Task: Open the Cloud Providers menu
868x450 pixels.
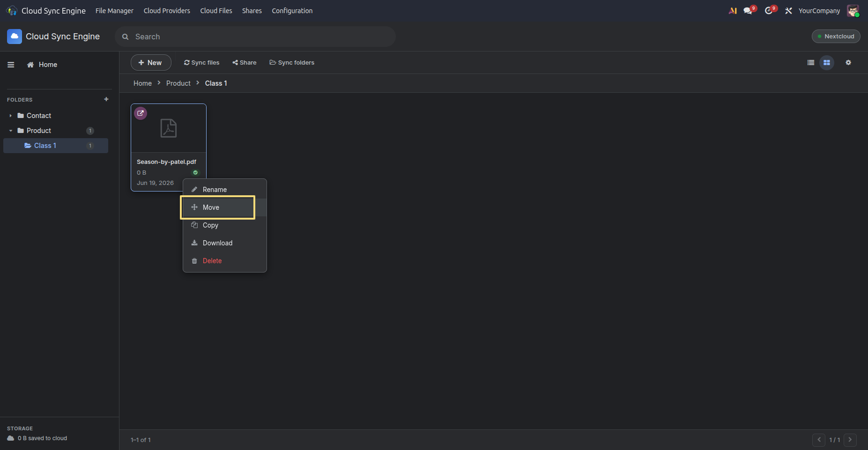Action: pos(167,11)
